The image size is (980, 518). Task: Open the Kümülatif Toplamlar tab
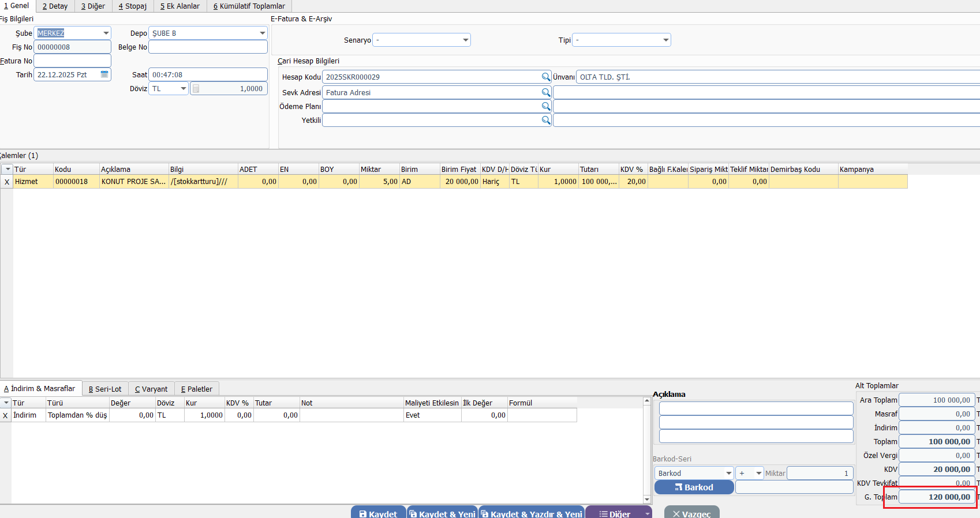249,6
